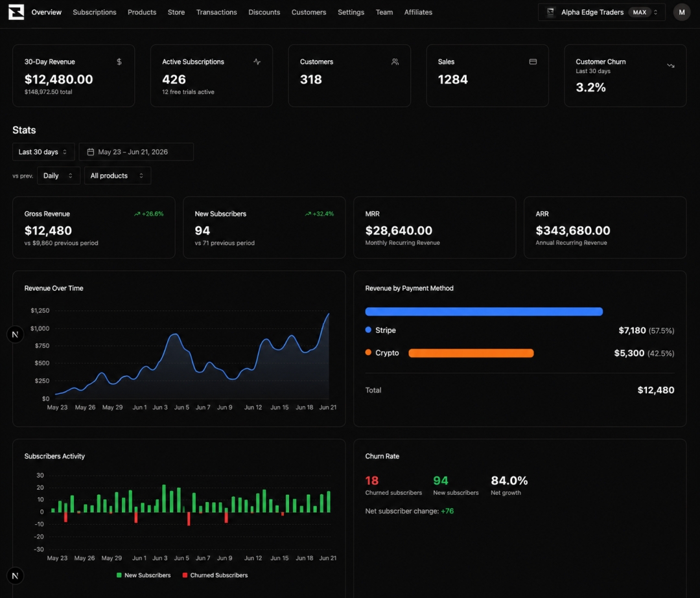Click the downtrend icon on Customer Churn card
Screen dimensions: 700x598
point(671,65)
